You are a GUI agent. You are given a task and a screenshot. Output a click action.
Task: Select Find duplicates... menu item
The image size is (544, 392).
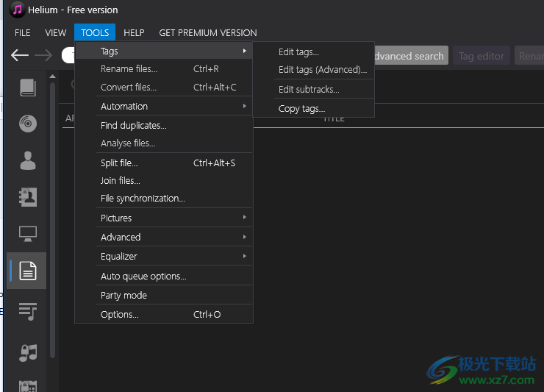pos(134,126)
